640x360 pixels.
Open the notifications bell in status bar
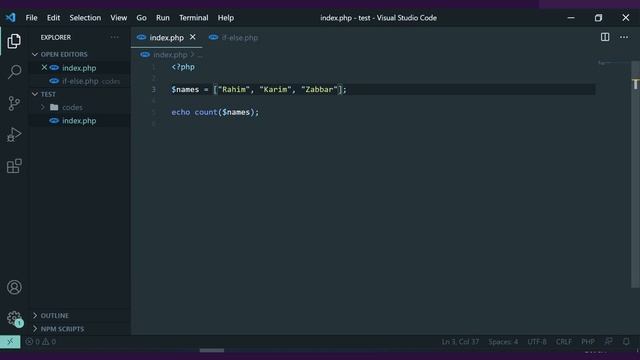626,342
